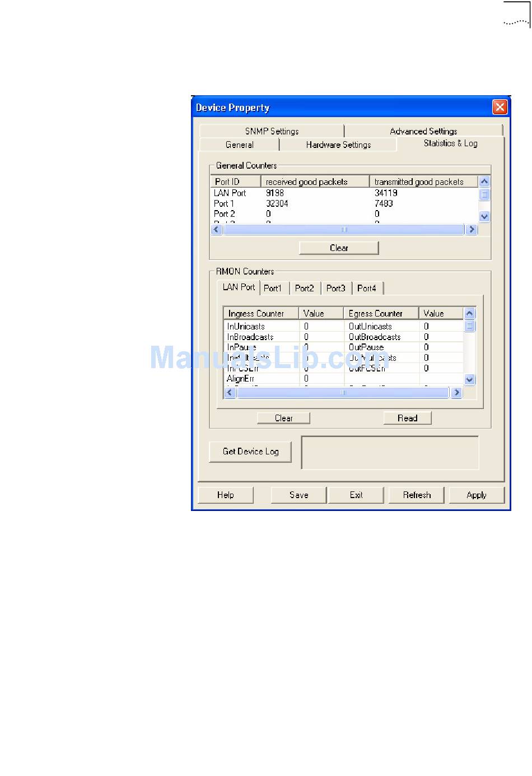Click the Get Device Log button
The height and width of the screenshot is (776, 532).
(250, 452)
